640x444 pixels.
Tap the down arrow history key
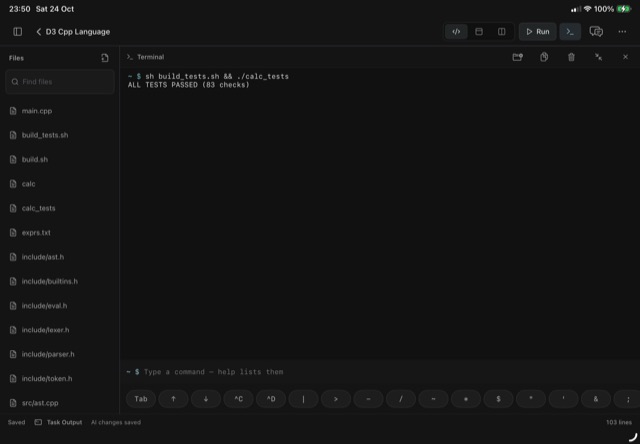(x=206, y=399)
